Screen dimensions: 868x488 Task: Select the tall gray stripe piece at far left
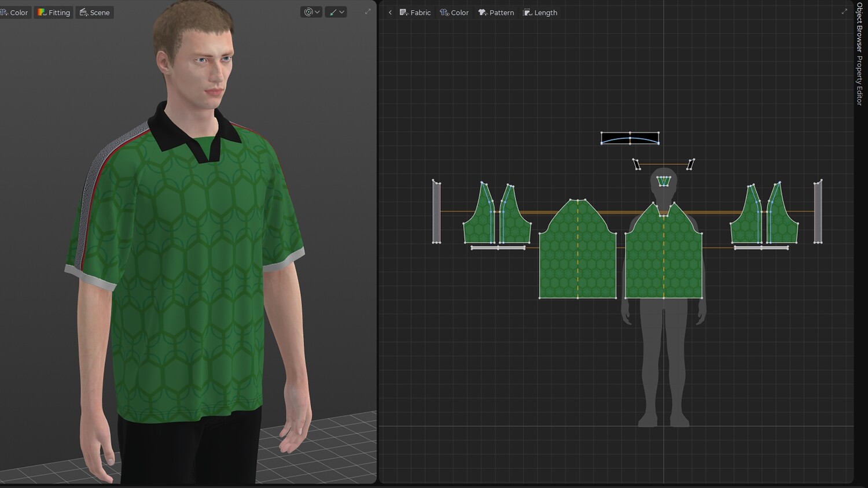point(436,212)
